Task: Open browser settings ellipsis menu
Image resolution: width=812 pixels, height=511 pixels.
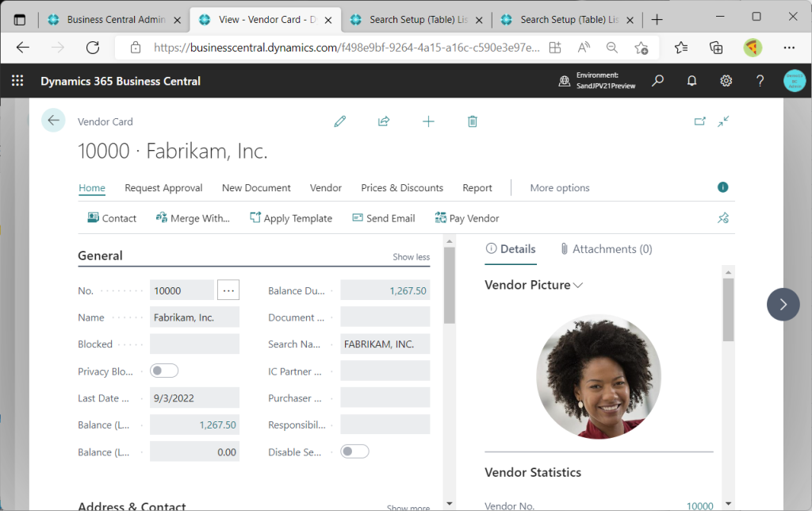Action: pos(789,48)
